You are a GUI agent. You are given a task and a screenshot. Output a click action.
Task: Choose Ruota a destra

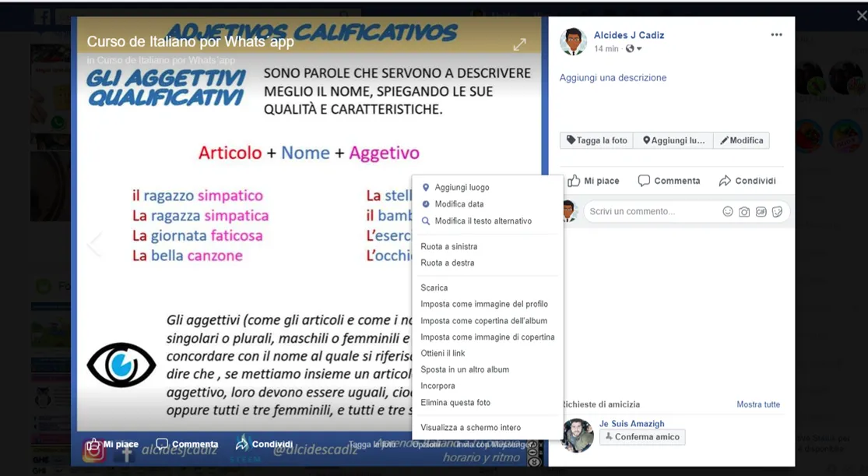487,263
